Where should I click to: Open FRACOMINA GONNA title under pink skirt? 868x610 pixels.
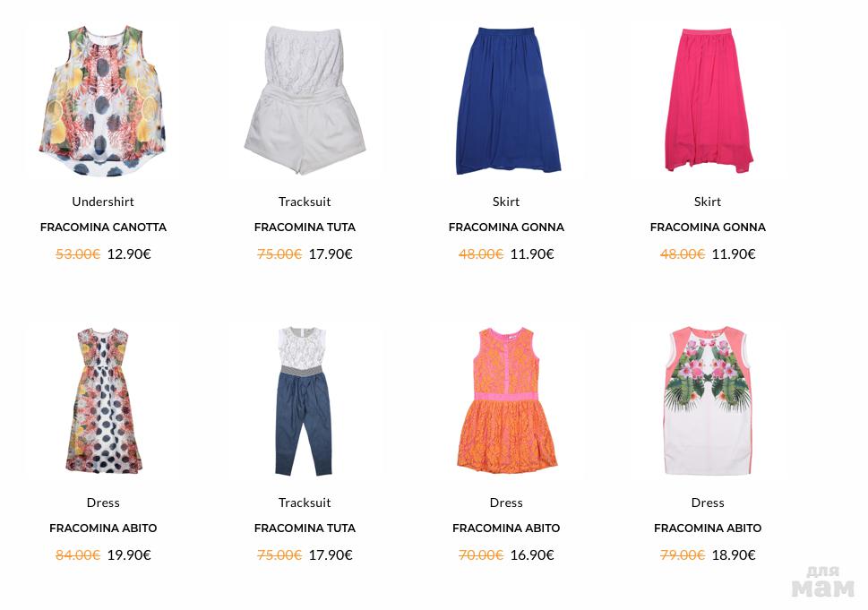pyautogui.click(x=708, y=227)
